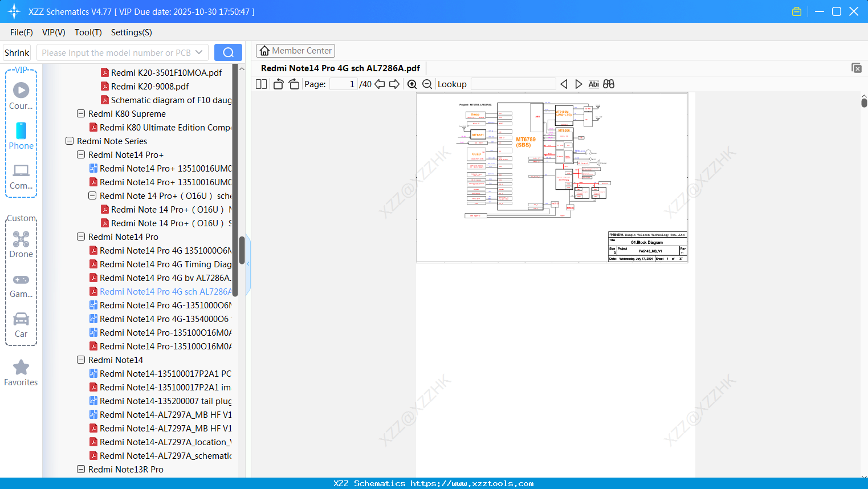Click the binoculars search icon
Image resolution: width=868 pixels, height=489 pixels.
[x=609, y=84]
